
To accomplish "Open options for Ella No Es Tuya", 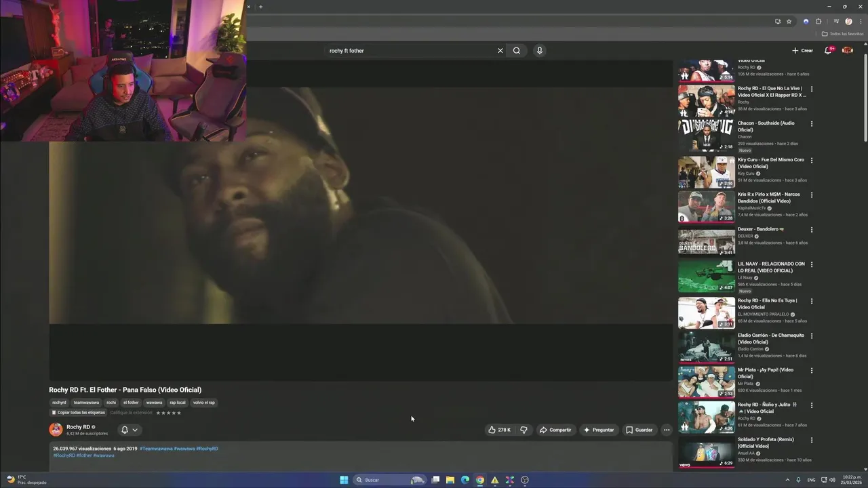I will tap(812, 302).
